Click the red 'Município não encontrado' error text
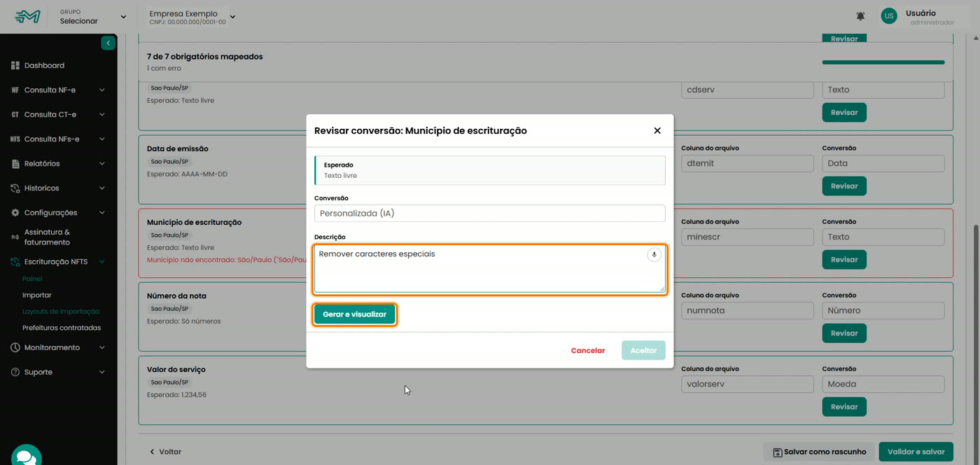The height and width of the screenshot is (465, 980). pyautogui.click(x=227, y=261)
